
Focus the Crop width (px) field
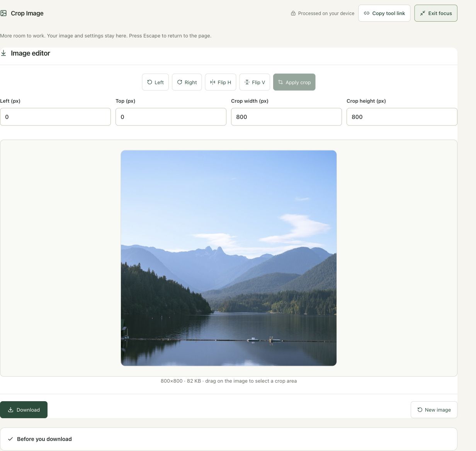tap(286, 117)
